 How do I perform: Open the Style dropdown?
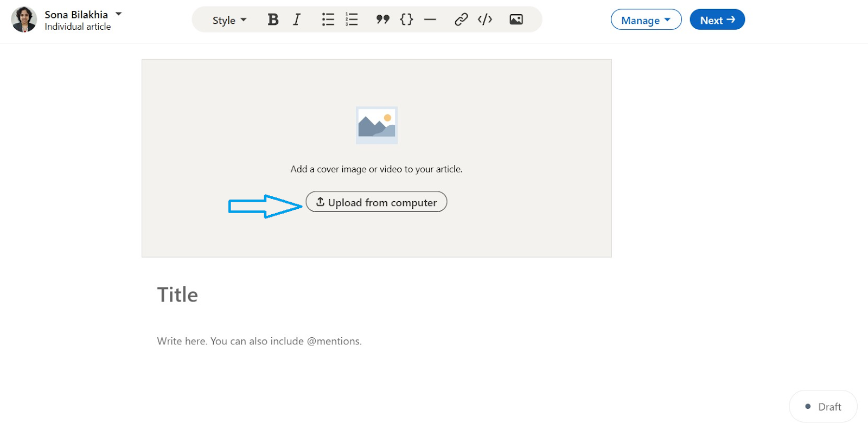[229, 20]
